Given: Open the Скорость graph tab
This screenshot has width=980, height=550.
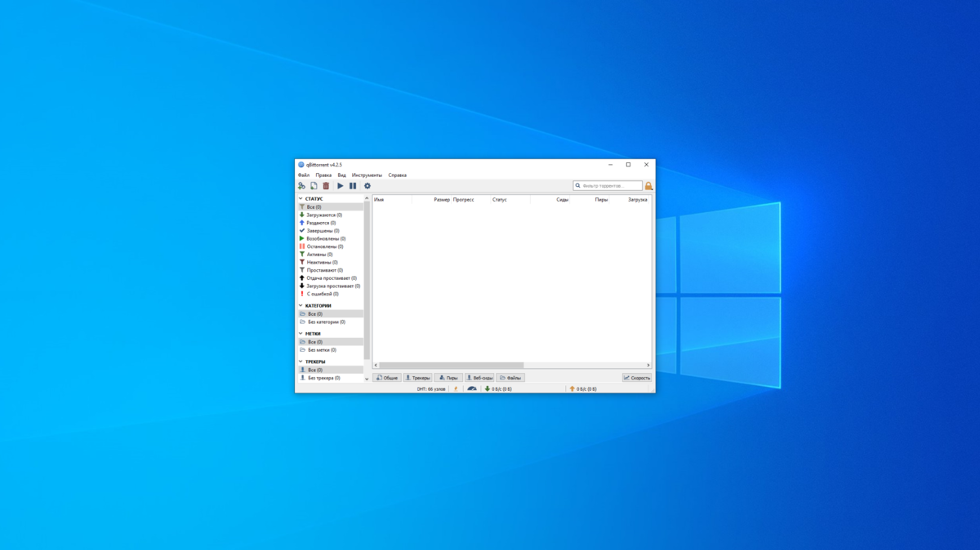Looking at the screenshot, I should coord(637,378).
